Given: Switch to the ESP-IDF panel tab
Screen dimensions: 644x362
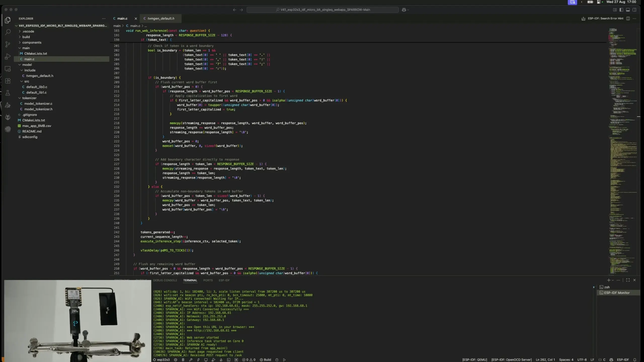Looking at the screenshot, I should point(224,280).
